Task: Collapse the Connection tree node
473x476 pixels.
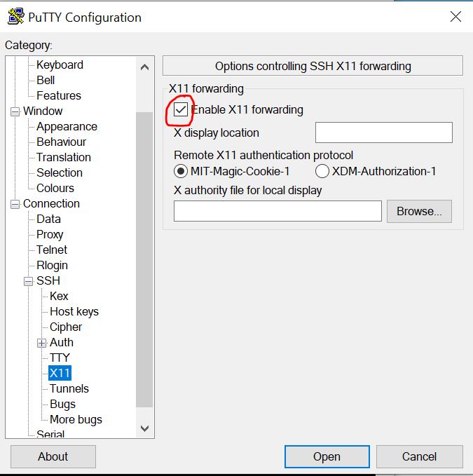Action: (x=15, y=204)
